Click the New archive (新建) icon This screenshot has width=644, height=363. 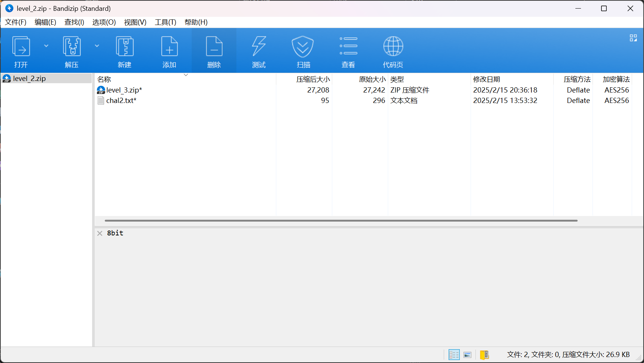(125, 46)
